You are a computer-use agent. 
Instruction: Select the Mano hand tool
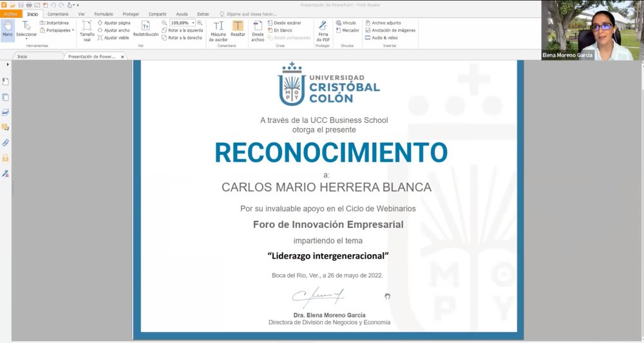tap(7, 30)
